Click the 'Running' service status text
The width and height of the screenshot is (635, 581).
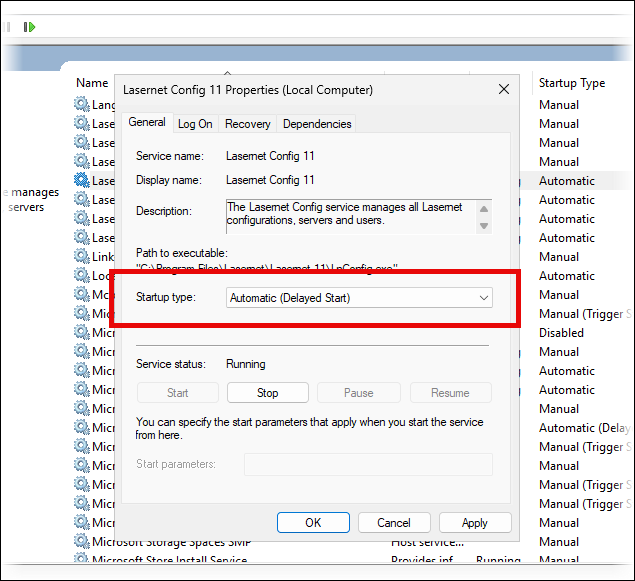[x=245, y=364]
